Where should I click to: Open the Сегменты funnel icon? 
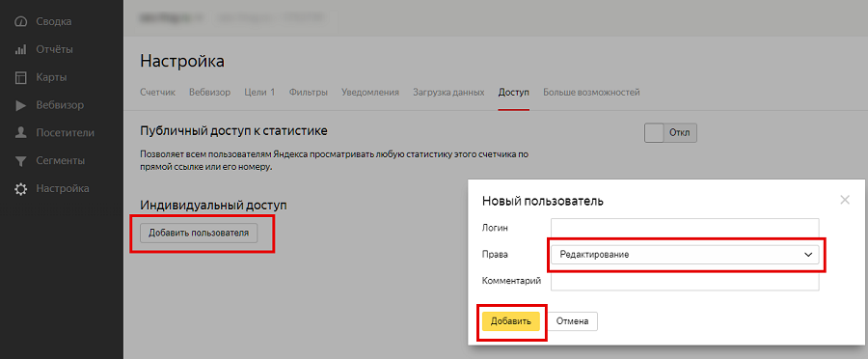(20, 161)
